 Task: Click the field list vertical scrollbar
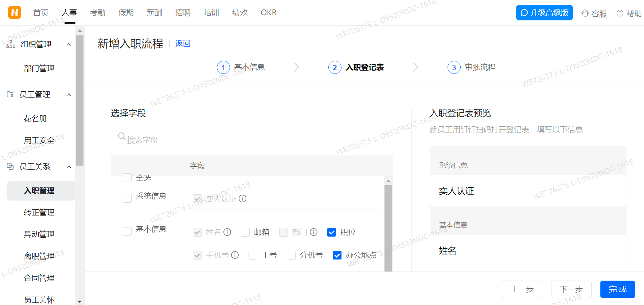click(388, 226)
